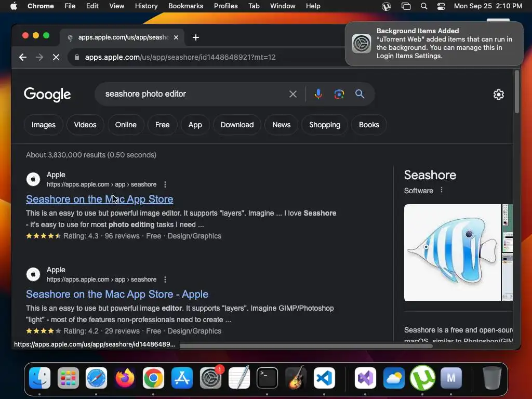Open Control Center in menu bar
532x399 pixels.
(x=441, y=6)
